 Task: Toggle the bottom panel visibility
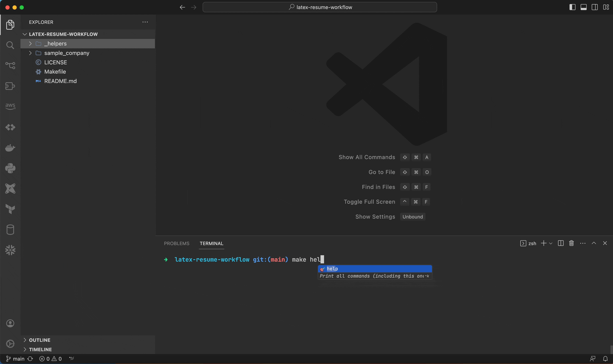[x=583, y=7]
